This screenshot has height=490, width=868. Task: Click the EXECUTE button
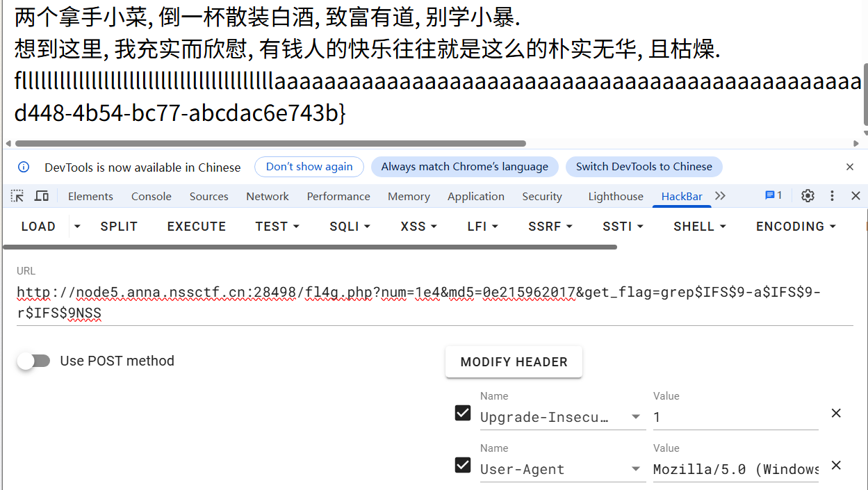pos(197,227)
